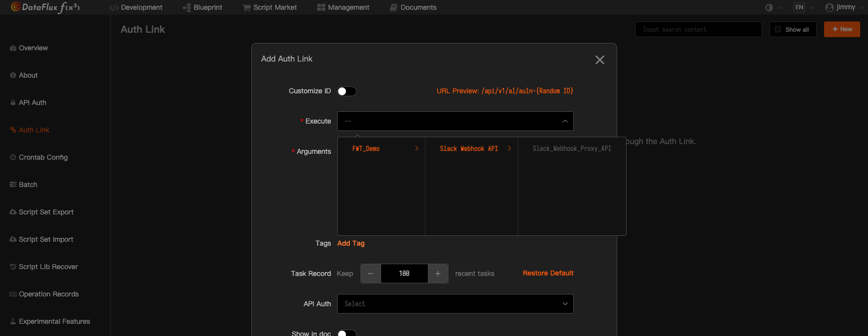Click the Input search content field

(699, 29)
